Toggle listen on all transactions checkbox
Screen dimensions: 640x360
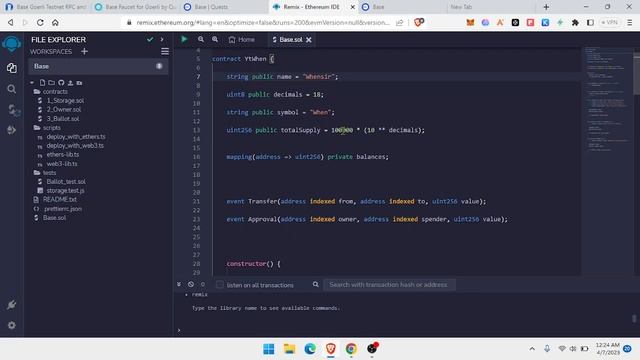pyautogui.click(x=220, y=284)
